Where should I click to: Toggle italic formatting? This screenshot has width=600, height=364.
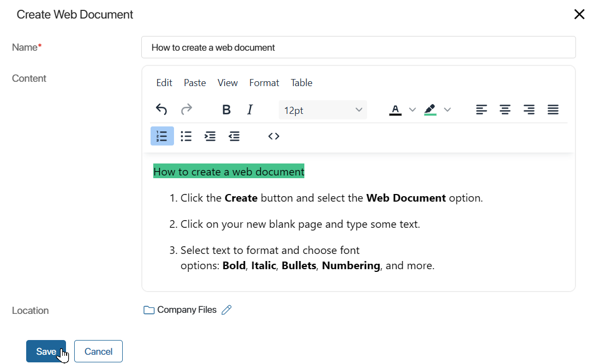pos(250,110)
